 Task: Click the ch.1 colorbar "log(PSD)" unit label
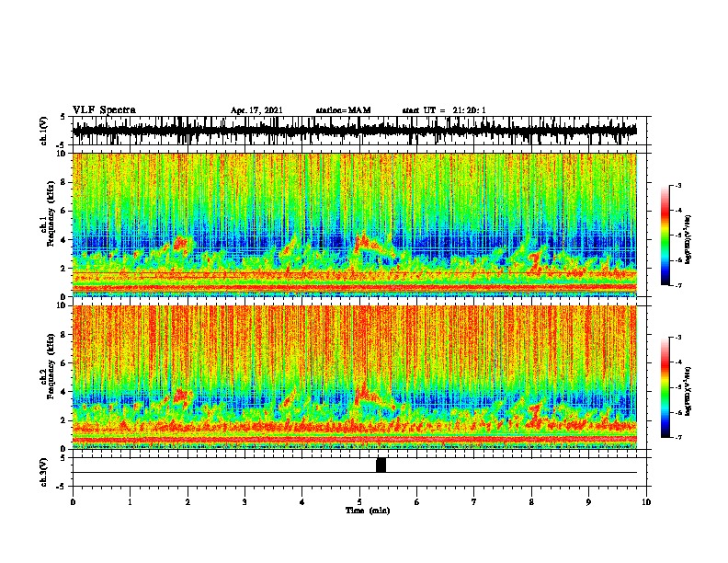tap(688, 240)
